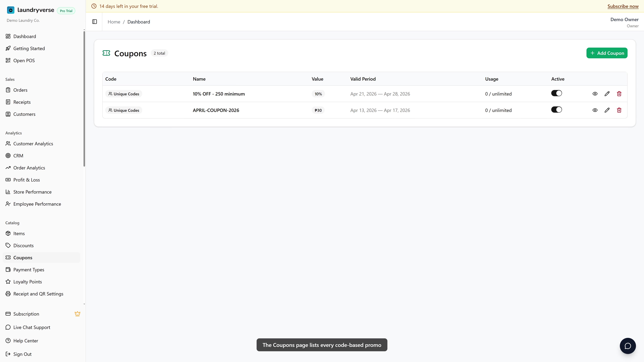Click the laundryverse logo icon
This screenshot has width=644, height=362.
pyautogui.click(x=11, y=10)
